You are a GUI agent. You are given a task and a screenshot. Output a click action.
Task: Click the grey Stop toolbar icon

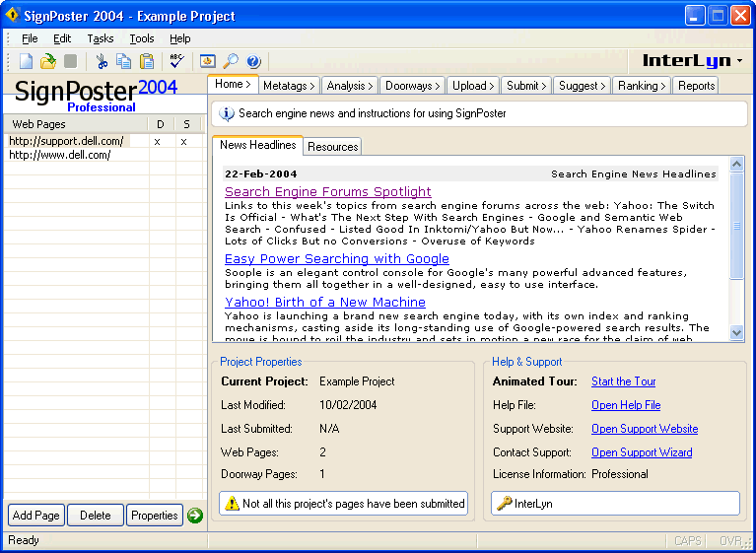pyautogui.click(x=70, y=61)
